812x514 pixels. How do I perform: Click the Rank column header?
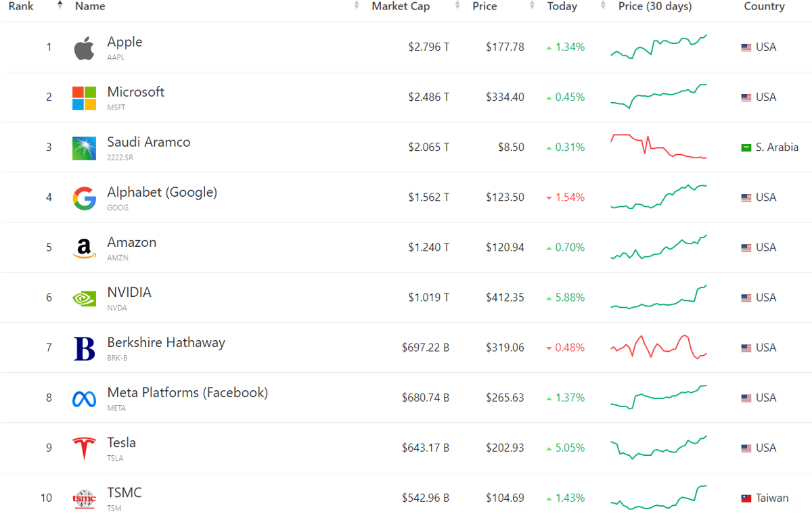(x=21, y=6)
